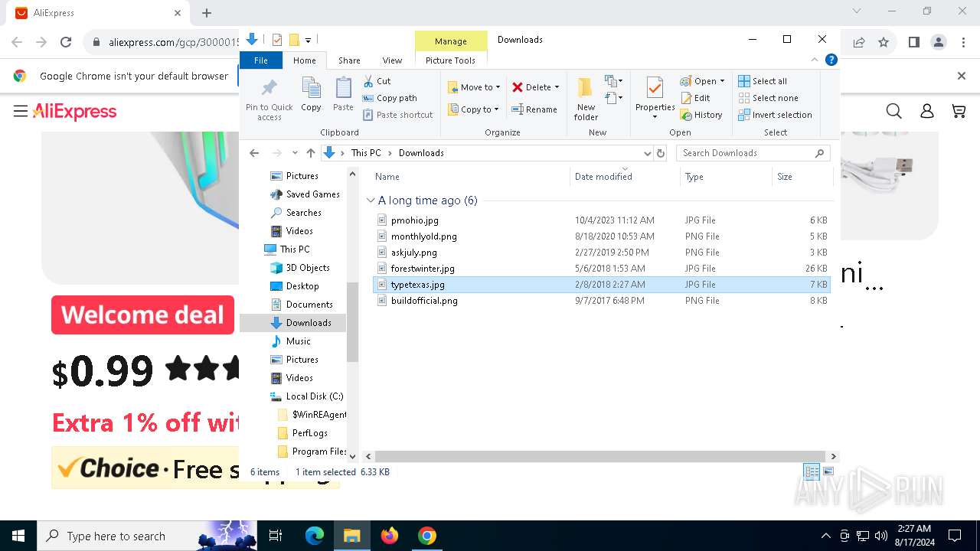Image resolution: width=980 pixels, height=551 pixels.
Task: Expand the Open dropdown arrow
Action: [x=722, y=81]
